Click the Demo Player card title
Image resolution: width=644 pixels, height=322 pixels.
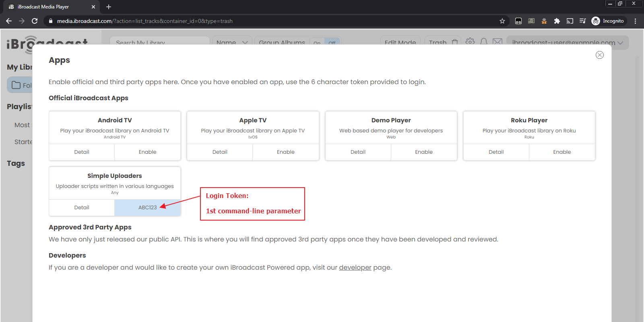point(391,120)
